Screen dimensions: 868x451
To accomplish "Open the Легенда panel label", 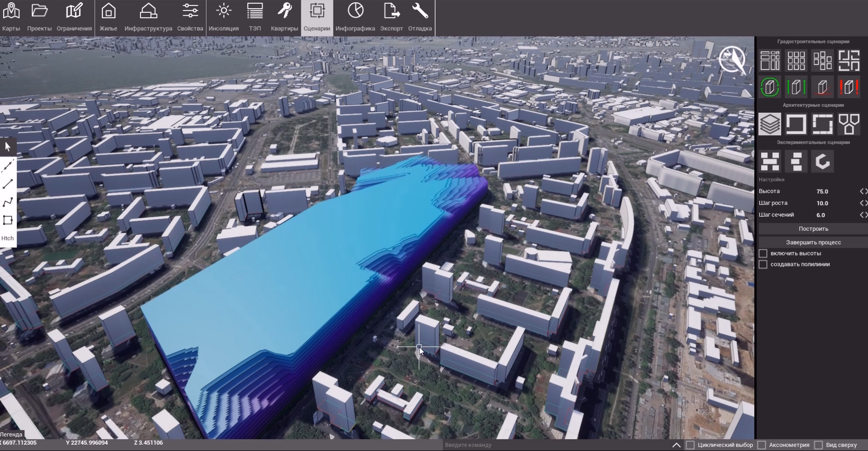I will [11, 434].
